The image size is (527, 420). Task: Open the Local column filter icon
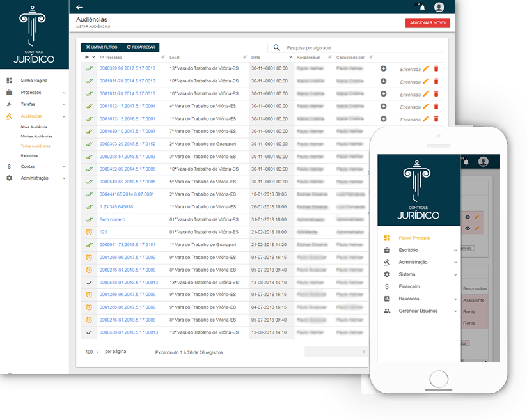(246, 57)
